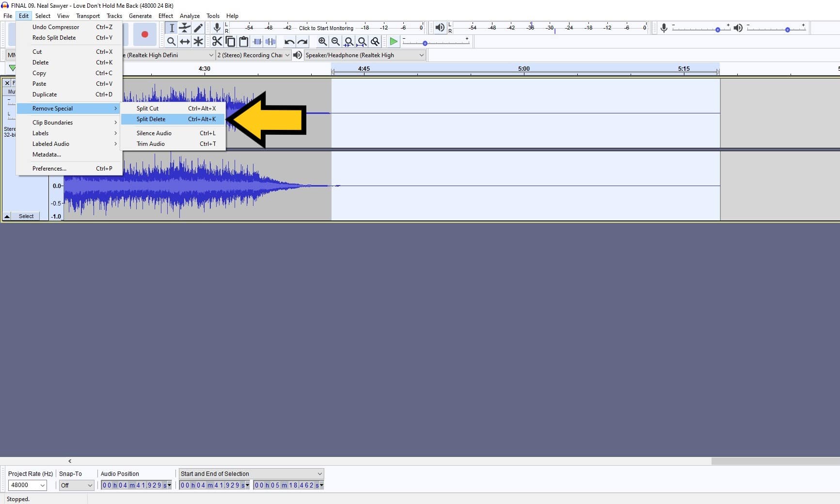Click to Start Monitoring on the recording meter
The width and height of the screenshot is (840, 504).
(326, 28)
